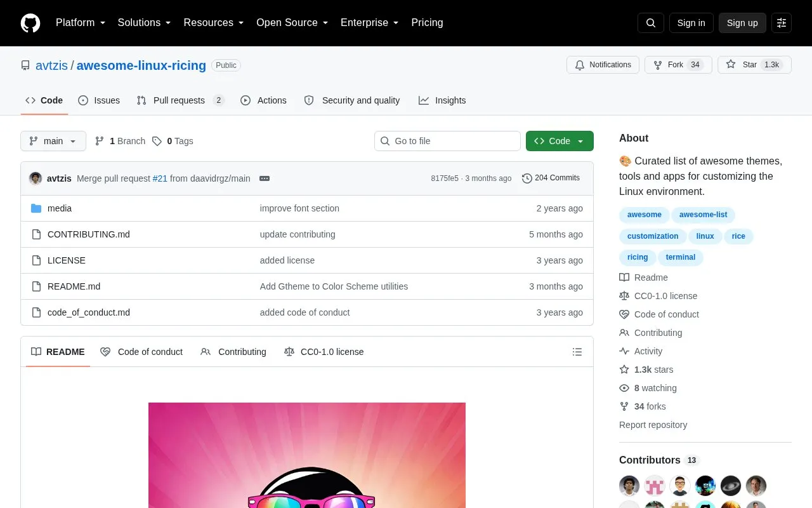Open Readme link in About sidebar
The width and height of the screenshot is (812, 508).
pyautogui.click(x=644, y=277)
